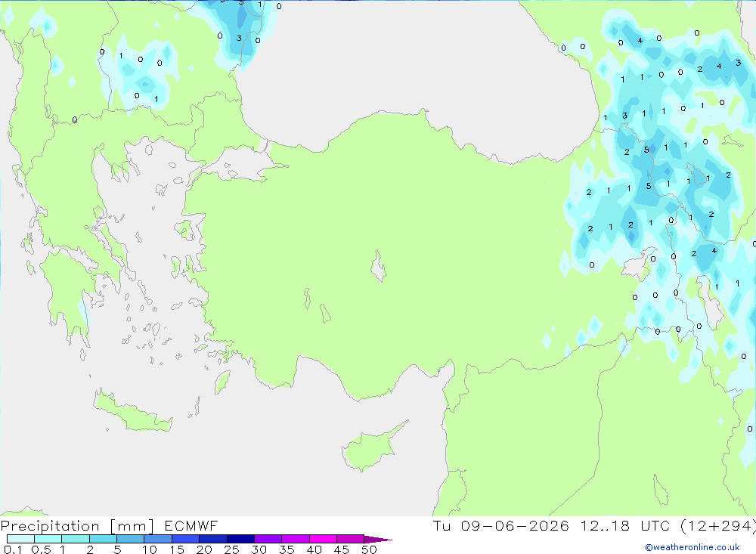Click the 25–30 mm dark navy legend box

click(240, 539)
